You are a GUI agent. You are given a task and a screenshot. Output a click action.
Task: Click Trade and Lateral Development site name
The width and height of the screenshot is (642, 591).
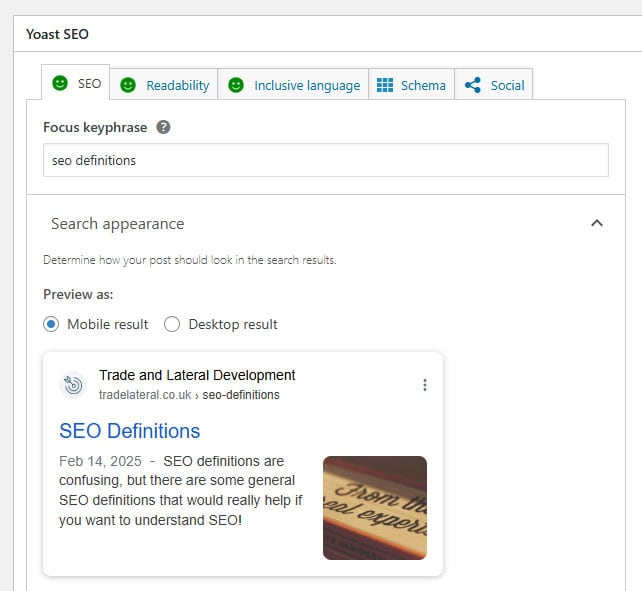(197, 375)
